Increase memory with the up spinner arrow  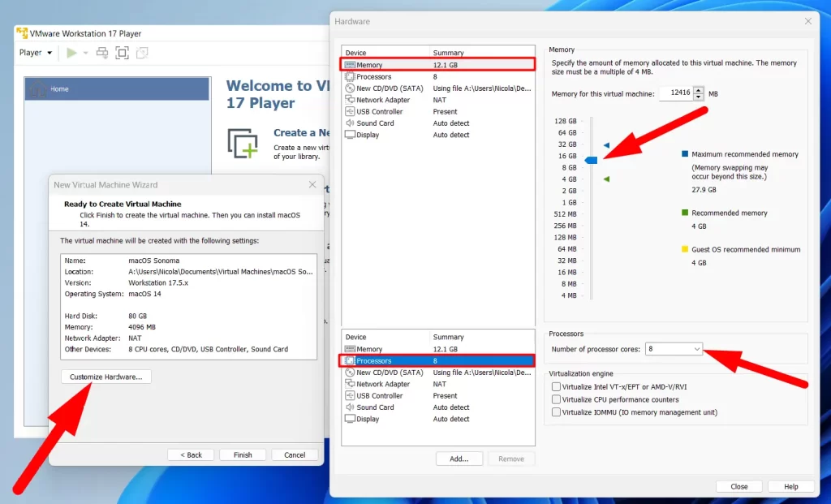[699, 90]
